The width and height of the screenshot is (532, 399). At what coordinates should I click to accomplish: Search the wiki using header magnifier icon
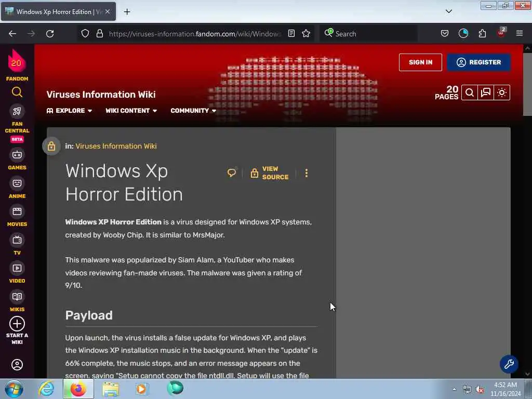[x=470, y=92]
